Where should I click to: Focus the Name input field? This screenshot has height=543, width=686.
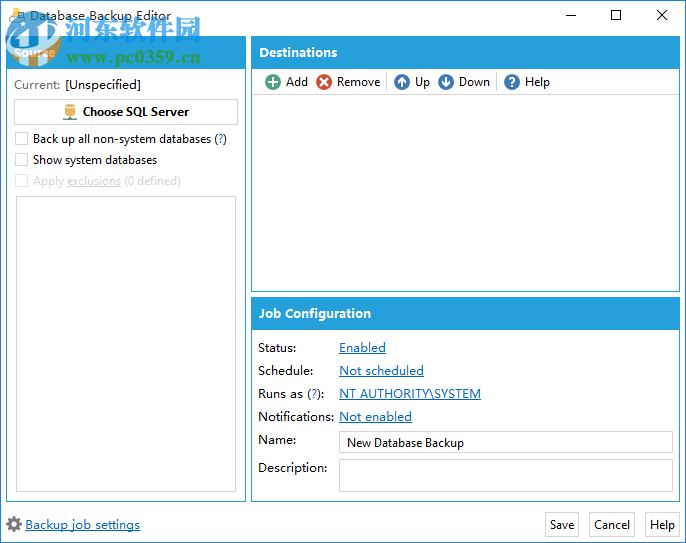pyautogui.click(x=506, y=442)
